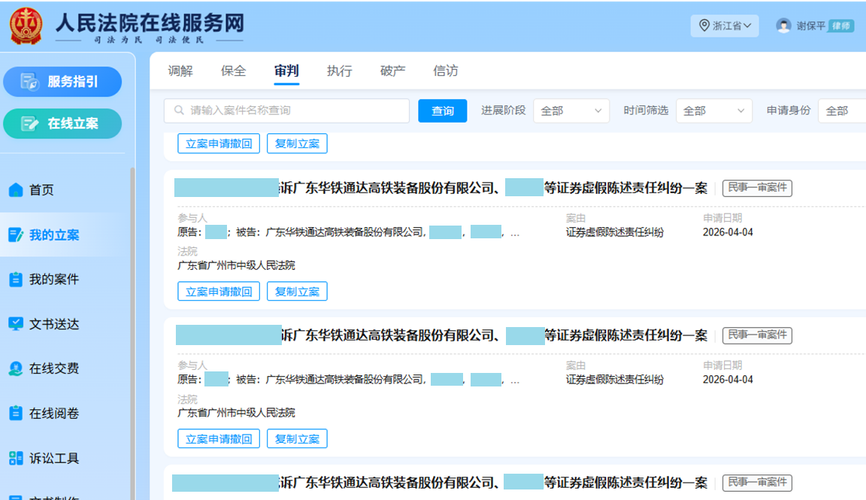Click the 在线阅卷 file icon
Viewport: 866px width, 500px height.
[16, 413]
